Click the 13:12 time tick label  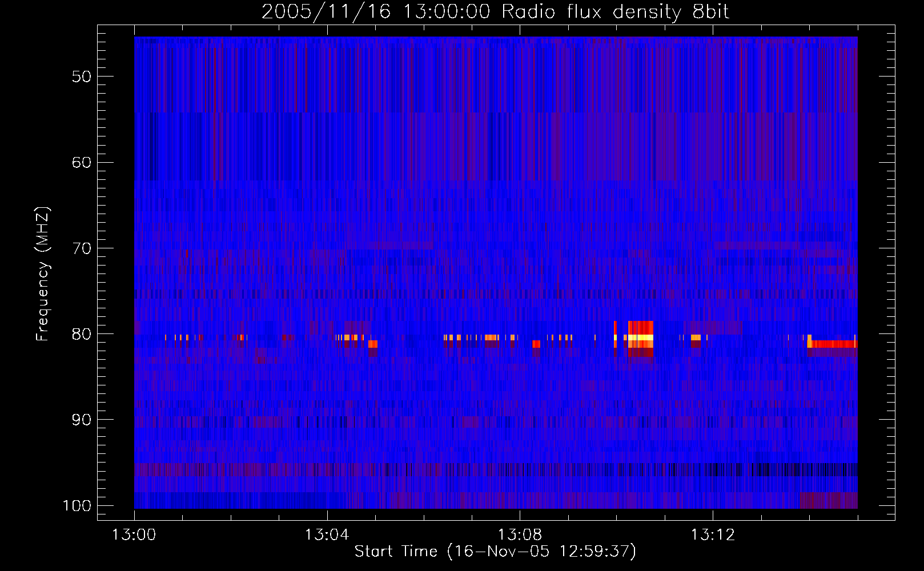[x=713, y=535]
